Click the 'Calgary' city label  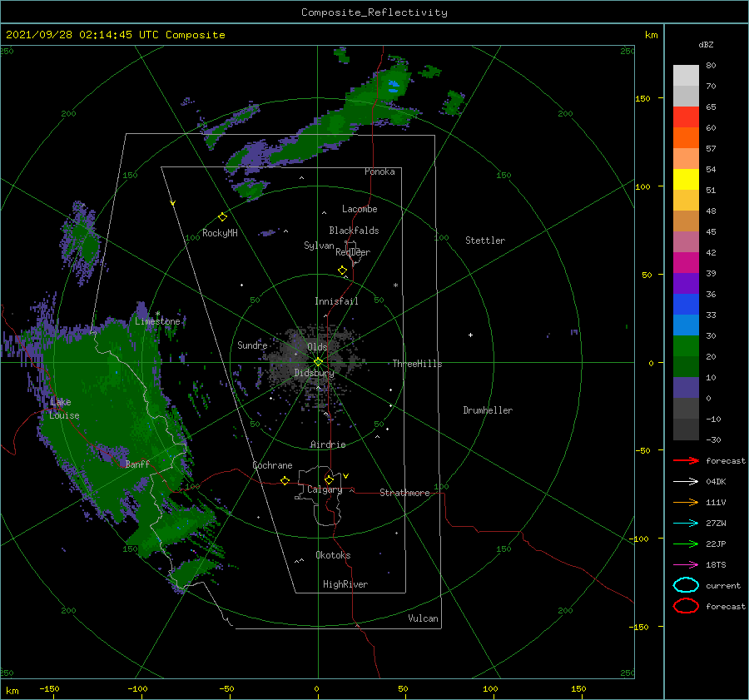(325, 489)
